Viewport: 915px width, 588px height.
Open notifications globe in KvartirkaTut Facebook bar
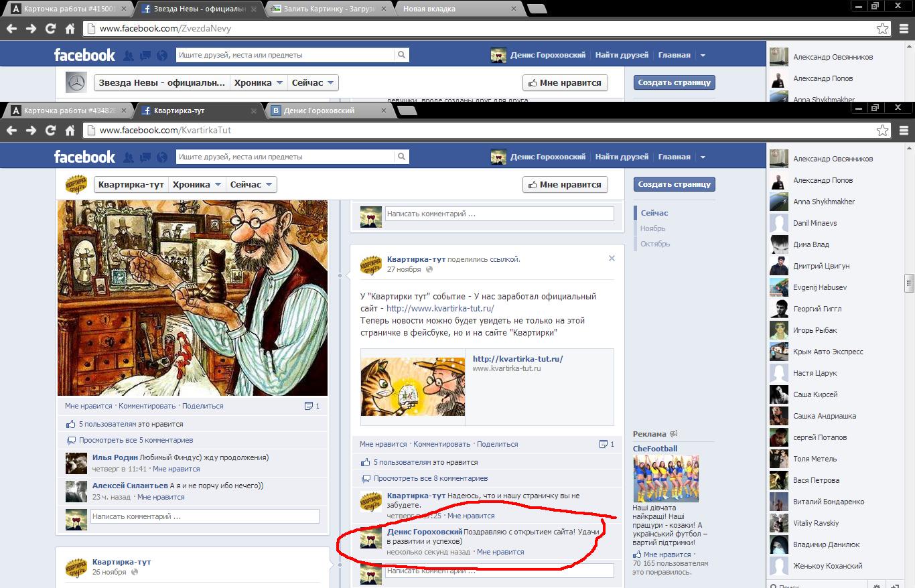pos(161,157)
